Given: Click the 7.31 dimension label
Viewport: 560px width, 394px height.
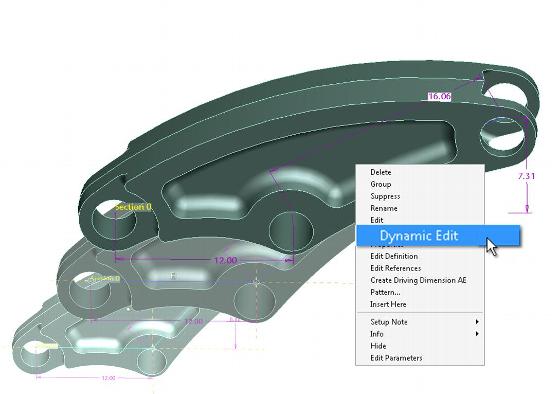Looking at the screenshot, I should (526, 176).
